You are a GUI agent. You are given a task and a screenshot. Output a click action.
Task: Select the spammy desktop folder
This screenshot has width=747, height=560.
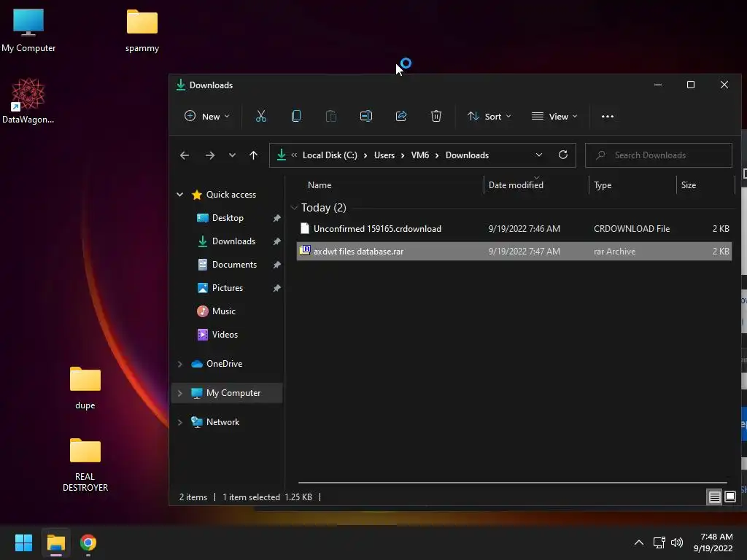click(x=142, y=31)
